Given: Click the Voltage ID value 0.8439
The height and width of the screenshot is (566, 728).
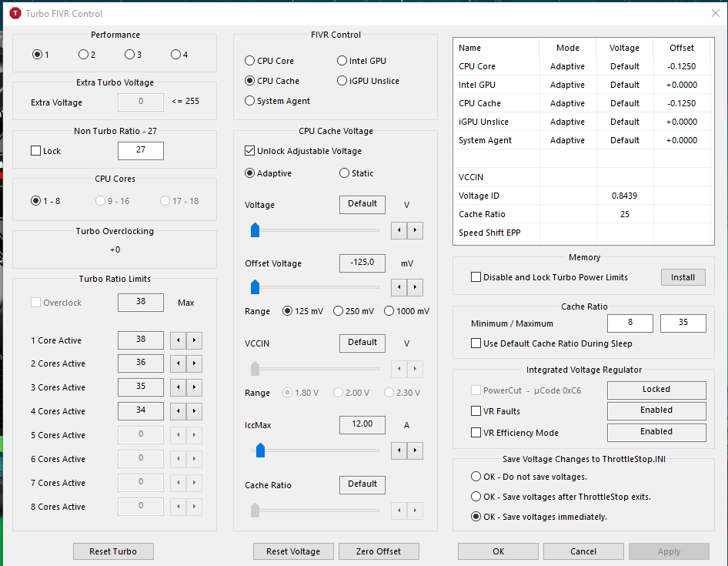Looking at the screenshot, I should (624, 196).
